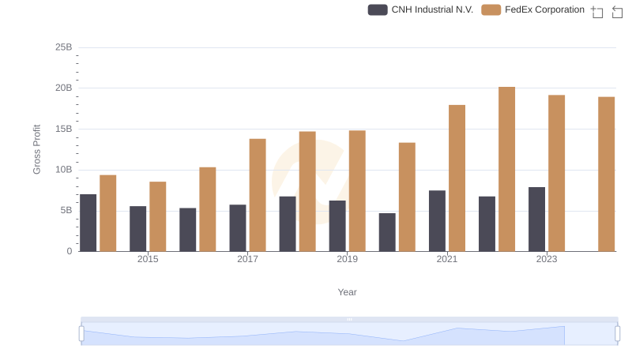
Task: Click the dark CNH legend color swatch
Action: pos(378,9)
